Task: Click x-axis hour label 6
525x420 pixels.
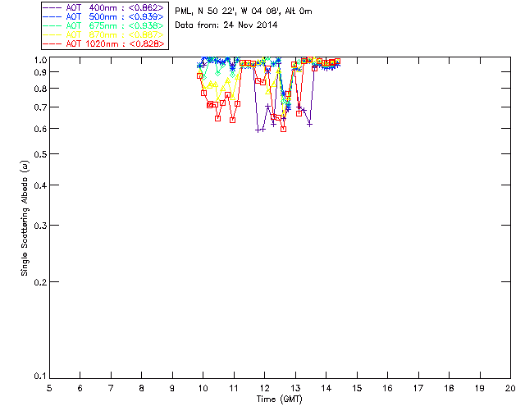Action: (x=80, y=388)
